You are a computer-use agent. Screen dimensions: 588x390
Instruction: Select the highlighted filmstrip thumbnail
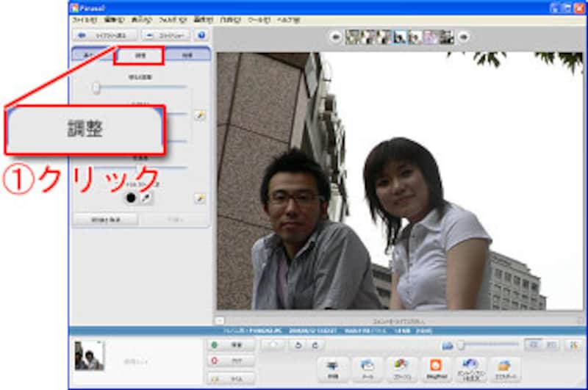[400, 37]
